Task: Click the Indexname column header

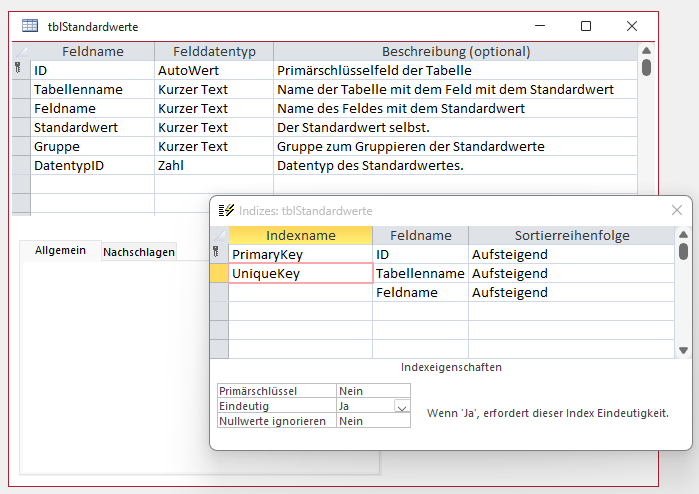Action: click(301, 235)
